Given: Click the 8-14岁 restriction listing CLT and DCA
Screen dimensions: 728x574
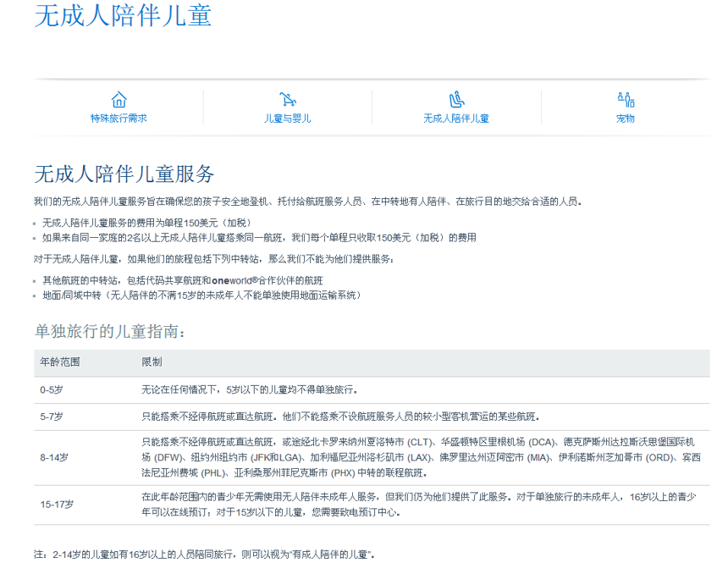Looking at the screenshot, I should (421, 457).
